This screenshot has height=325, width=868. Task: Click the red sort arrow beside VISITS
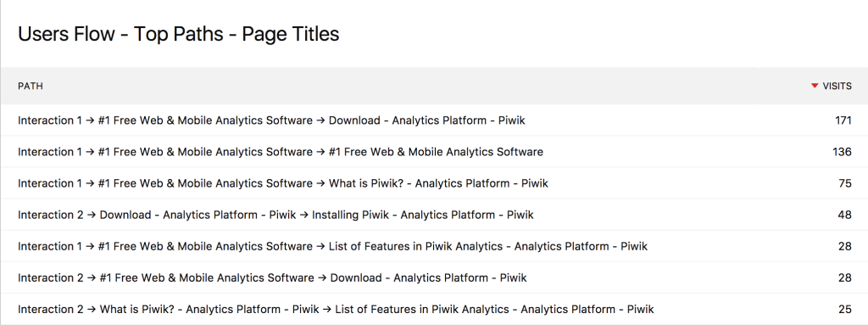click(815, 86)
